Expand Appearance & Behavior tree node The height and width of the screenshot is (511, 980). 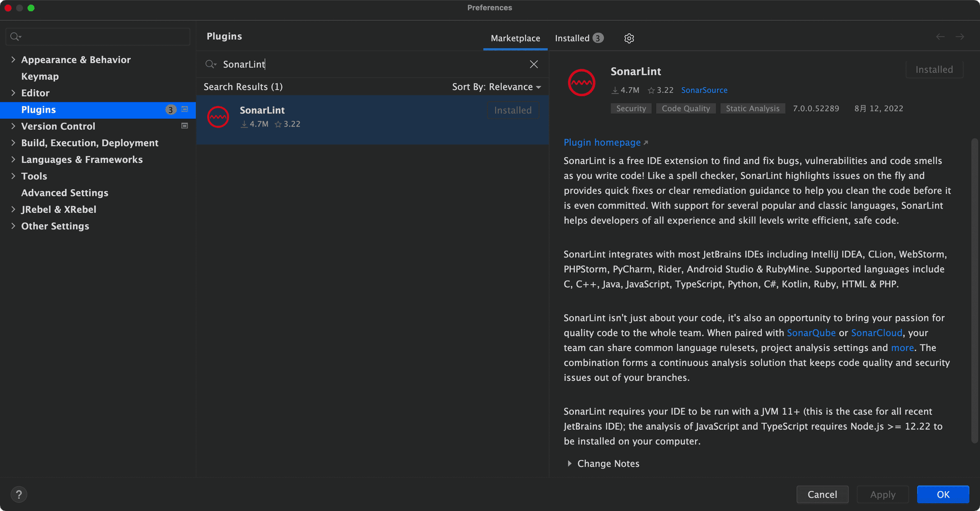point(13,60)
